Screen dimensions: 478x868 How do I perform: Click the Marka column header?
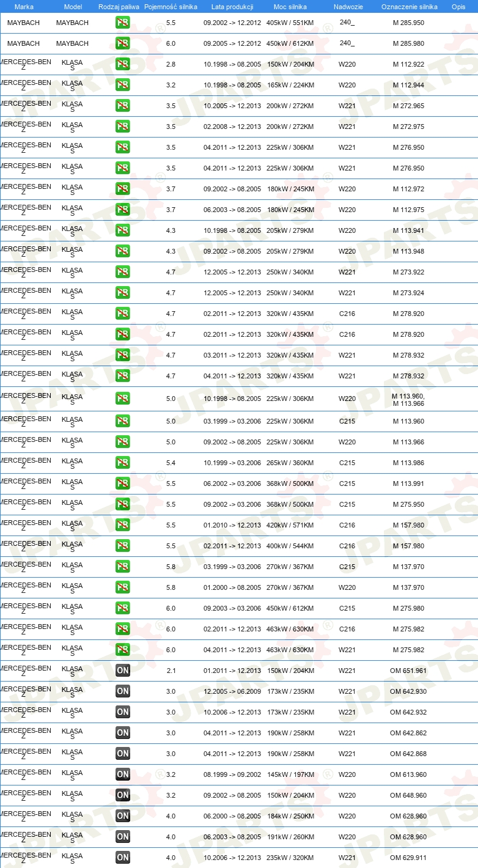24,7
